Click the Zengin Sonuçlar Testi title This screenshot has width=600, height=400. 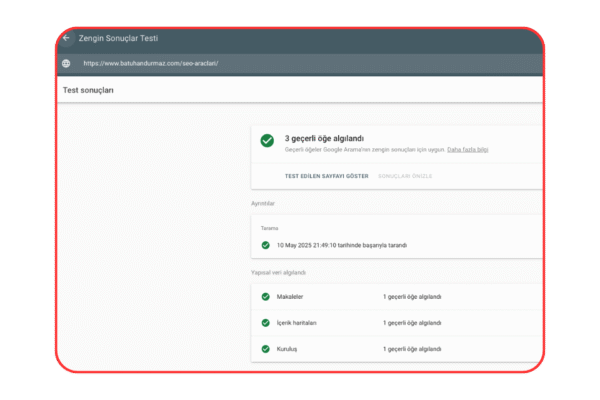pyautogui.click(x=118, y=38)
